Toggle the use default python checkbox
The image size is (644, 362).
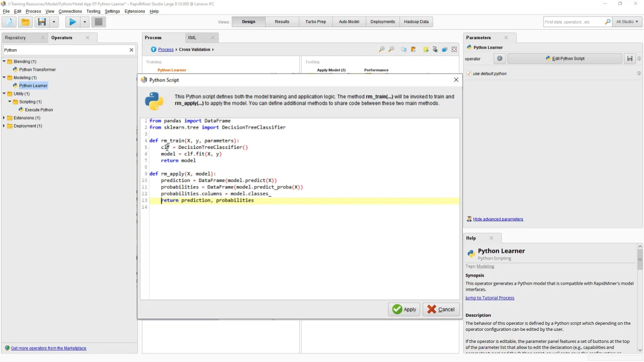[x=469, y=73]
